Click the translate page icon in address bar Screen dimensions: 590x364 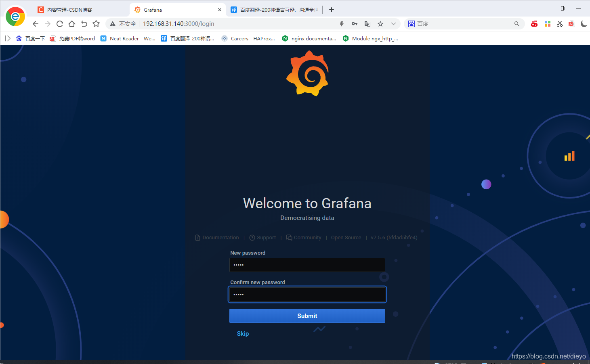tap(367, 24)
